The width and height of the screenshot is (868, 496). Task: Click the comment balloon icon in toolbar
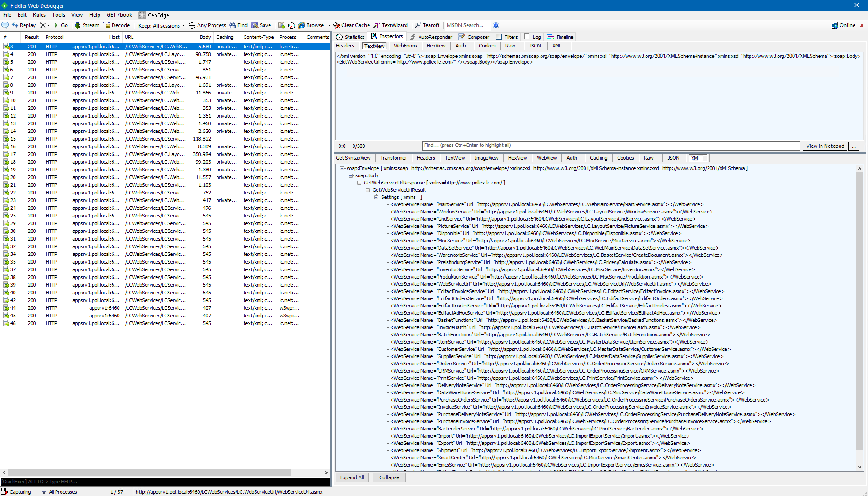(5, 25)
